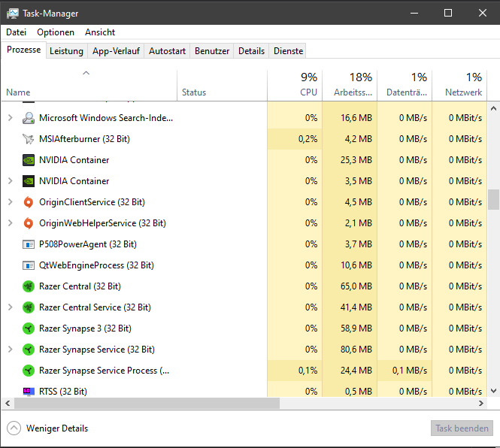Switch to the App-Verlauf tab
500x448 pixels.
(116, 51)
